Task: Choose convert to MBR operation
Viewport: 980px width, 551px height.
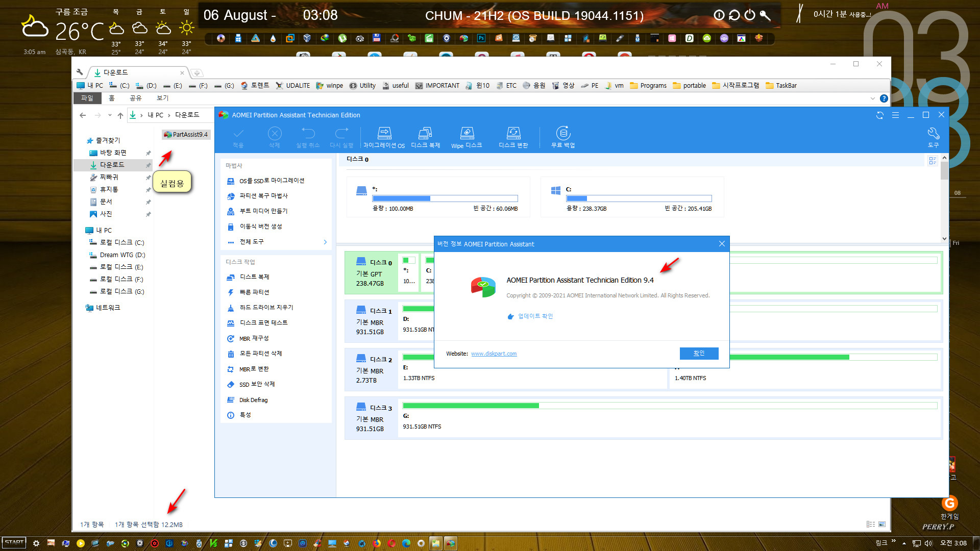Action: 254,369
